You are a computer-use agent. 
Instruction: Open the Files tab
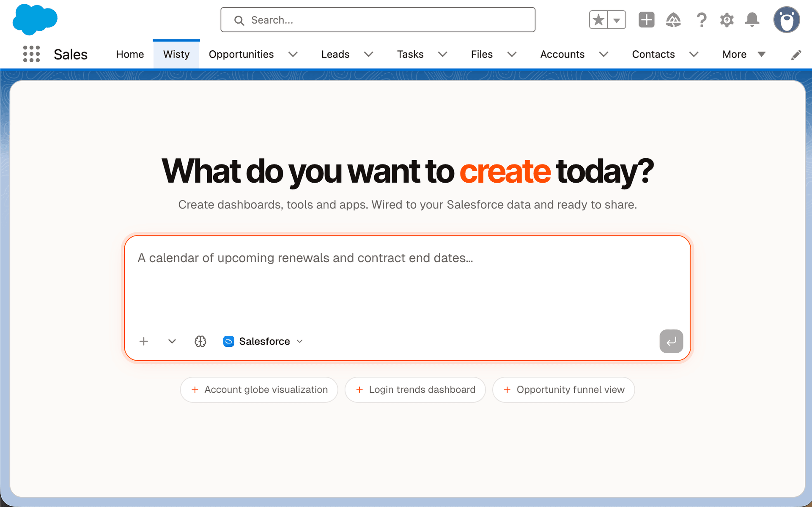point(482,54)
